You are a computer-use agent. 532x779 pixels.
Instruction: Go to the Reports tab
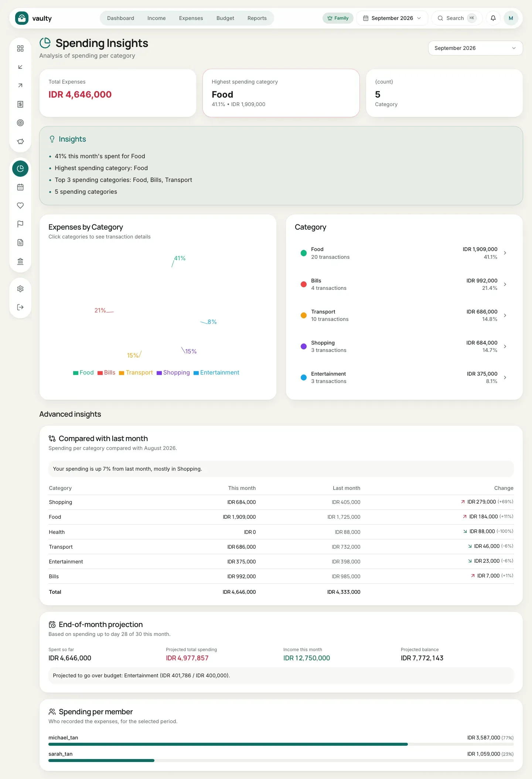pos(257,18)
